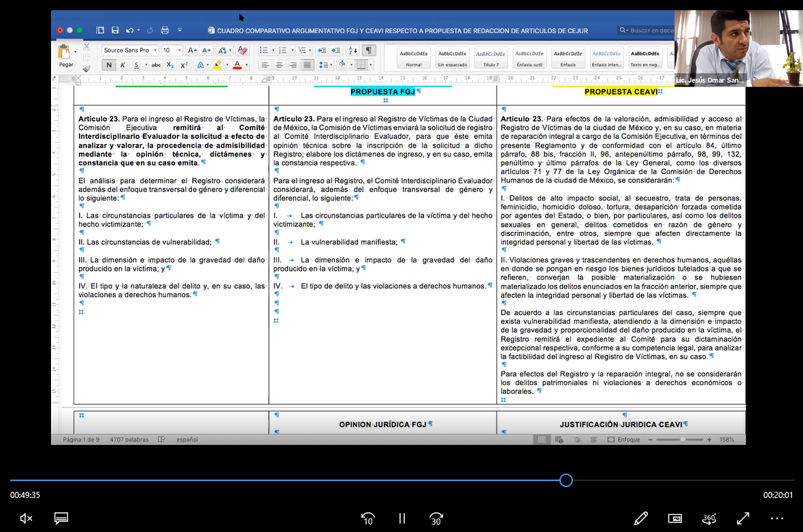
Task: Click yellow text highlight color button
Action: (x=218, y=65)
